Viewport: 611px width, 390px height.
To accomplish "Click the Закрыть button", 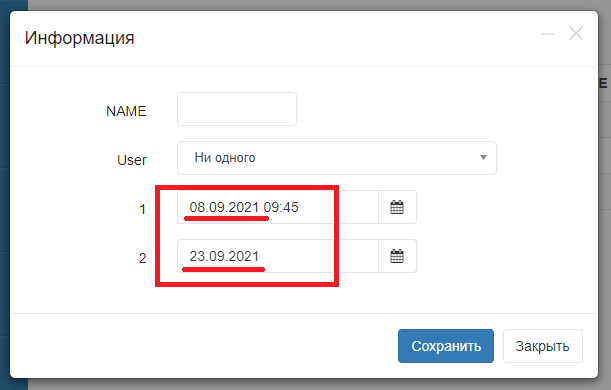I will click(x=542, y=346).
